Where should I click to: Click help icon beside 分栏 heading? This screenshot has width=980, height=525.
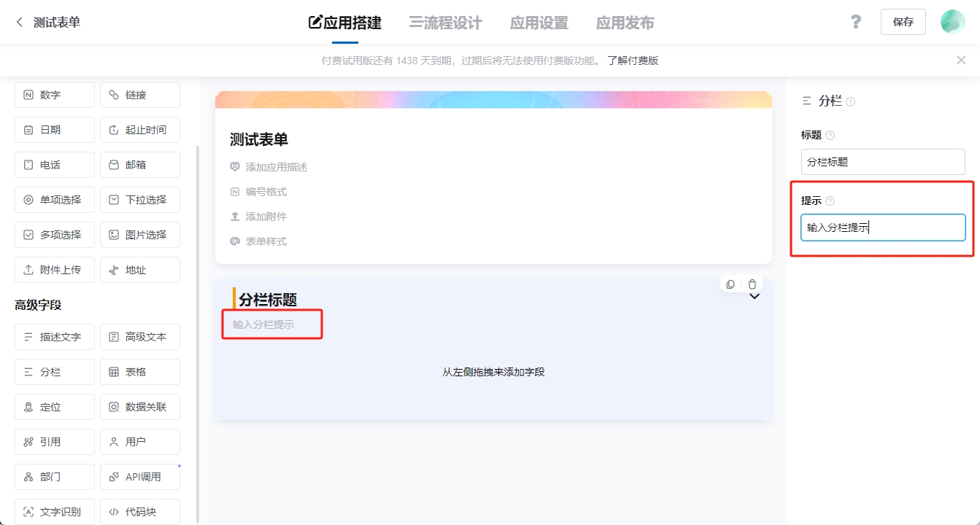coord(850,102)
